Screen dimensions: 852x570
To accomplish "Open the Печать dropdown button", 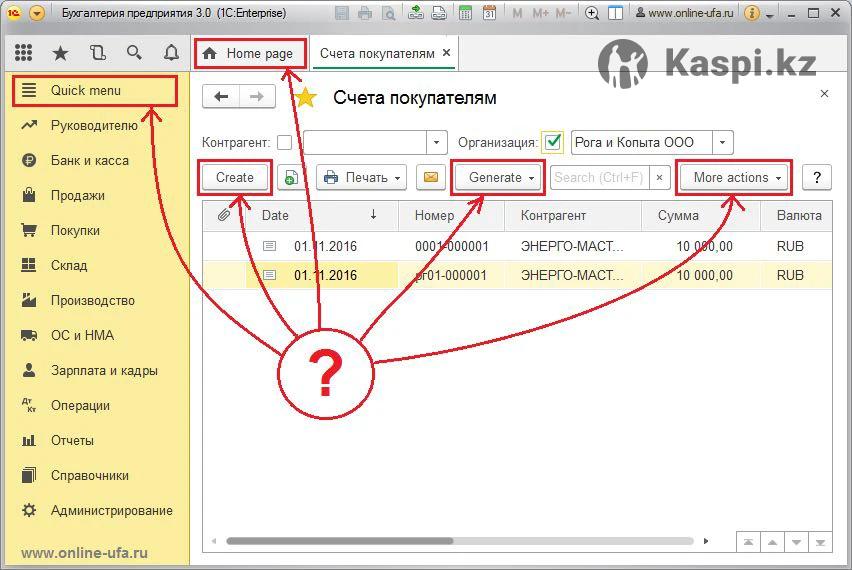I will coord(361,178).
